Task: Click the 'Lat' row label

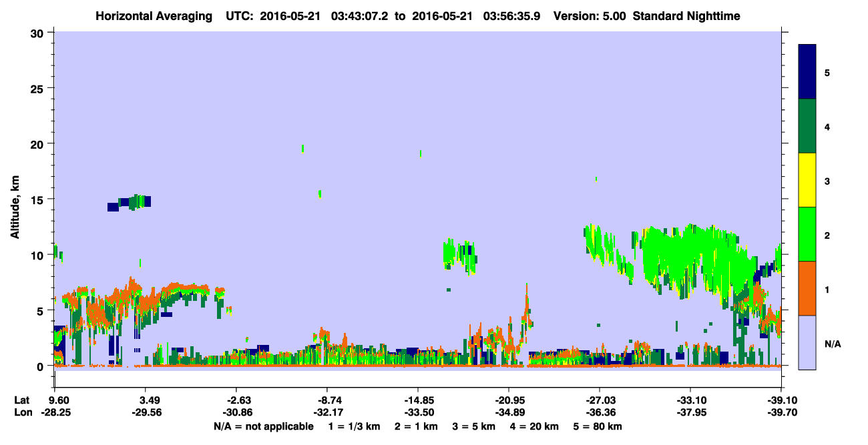Action: 21,400
